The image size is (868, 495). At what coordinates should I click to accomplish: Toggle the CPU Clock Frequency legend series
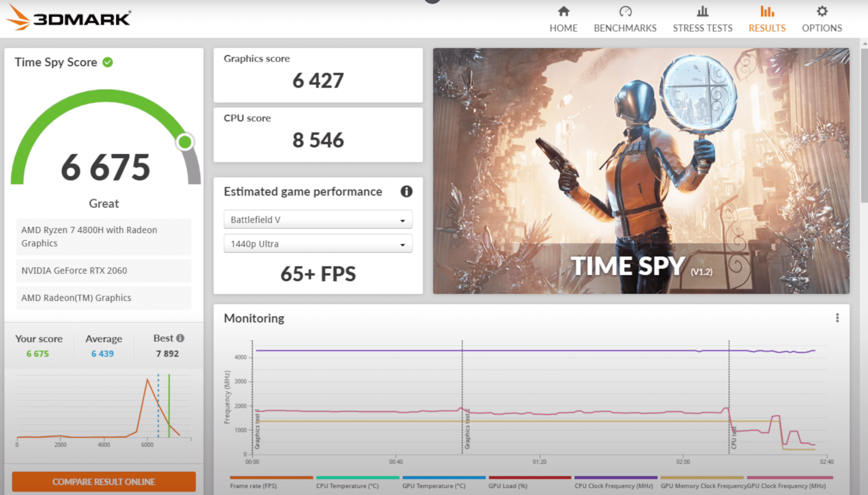coord(613,486)
